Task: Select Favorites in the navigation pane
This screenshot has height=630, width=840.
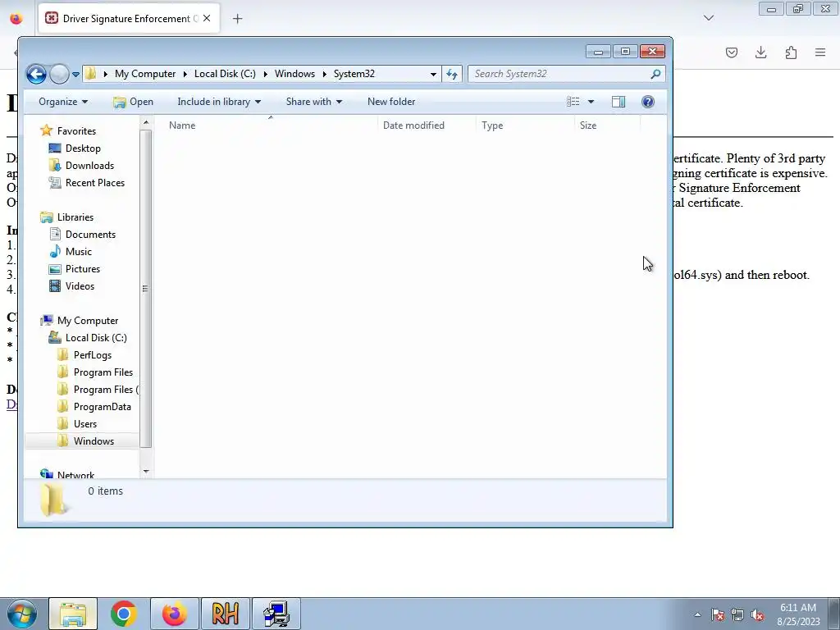Action: (76, 131)
